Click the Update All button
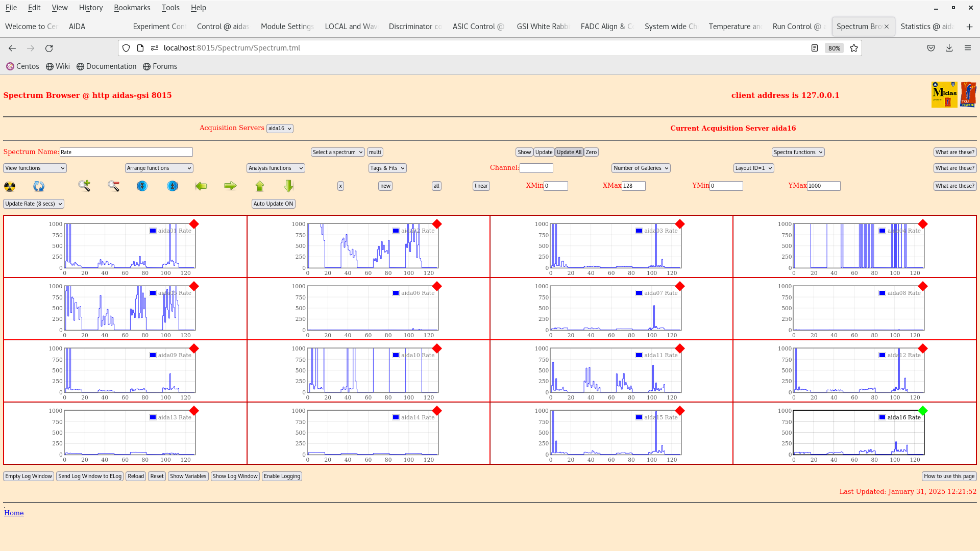Image resolution: width=980 pixels, height=551 pixels. click(x=569, y=152)
